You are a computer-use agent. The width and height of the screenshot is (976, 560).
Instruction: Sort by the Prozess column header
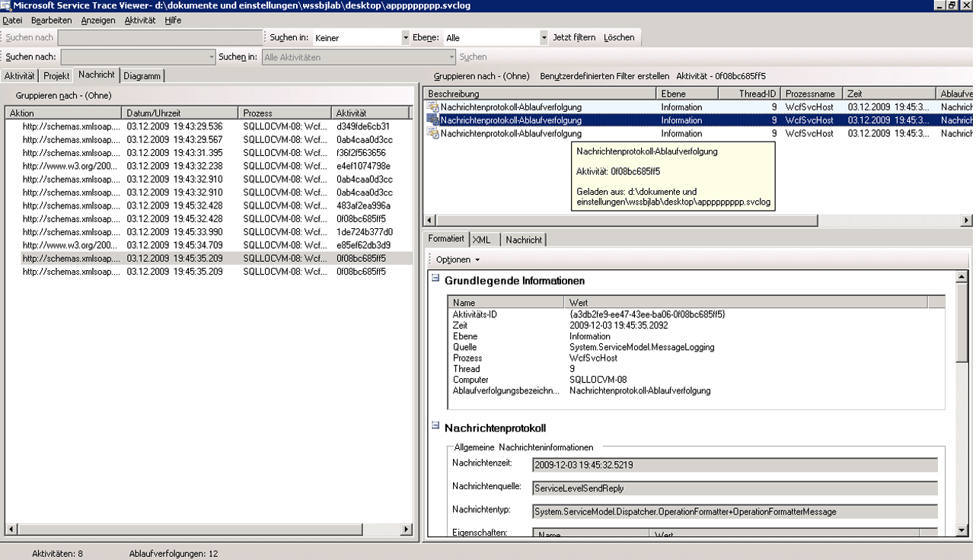[285, 113]
